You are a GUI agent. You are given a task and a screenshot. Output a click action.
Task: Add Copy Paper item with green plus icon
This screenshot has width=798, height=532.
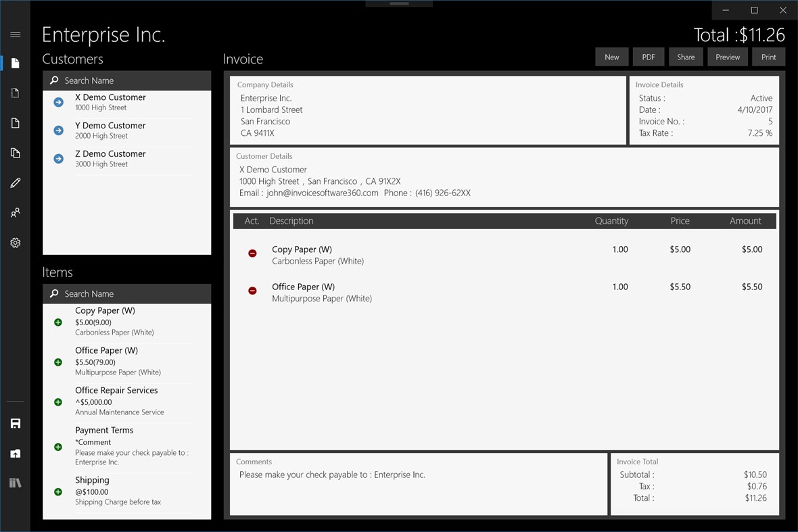click(x=57, y=322)
